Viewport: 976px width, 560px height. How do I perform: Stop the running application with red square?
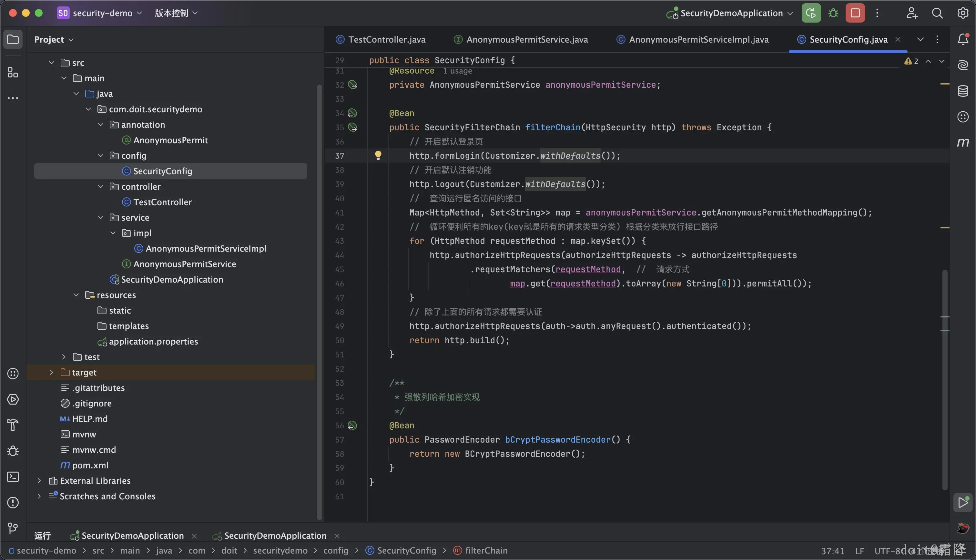855,13
